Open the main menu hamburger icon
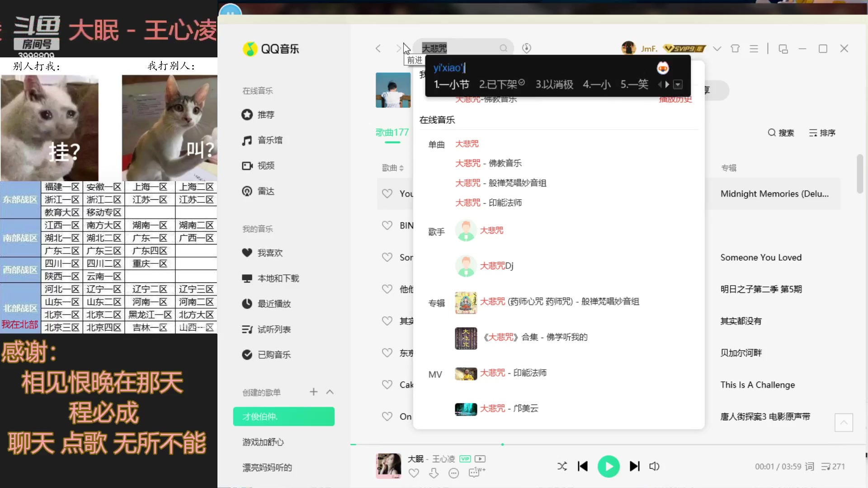The image size is (868, 488). [754, 48]
